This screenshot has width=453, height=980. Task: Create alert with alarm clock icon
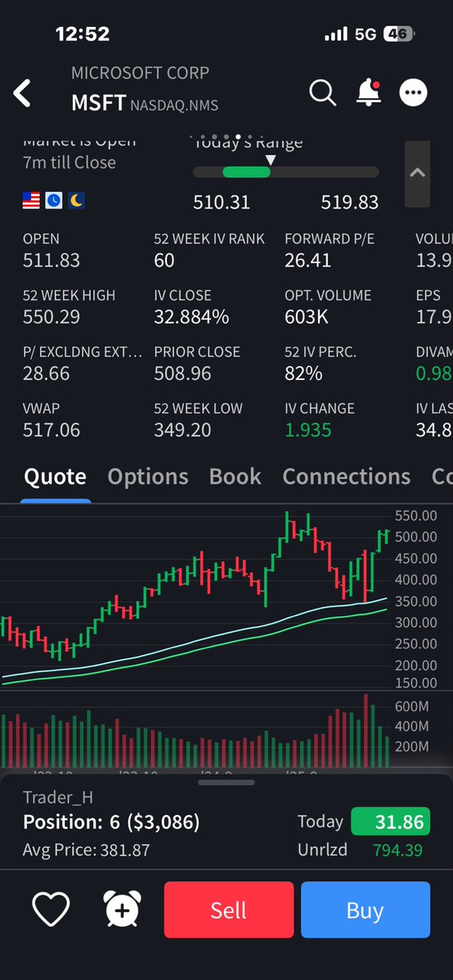[x=122, y=909]
